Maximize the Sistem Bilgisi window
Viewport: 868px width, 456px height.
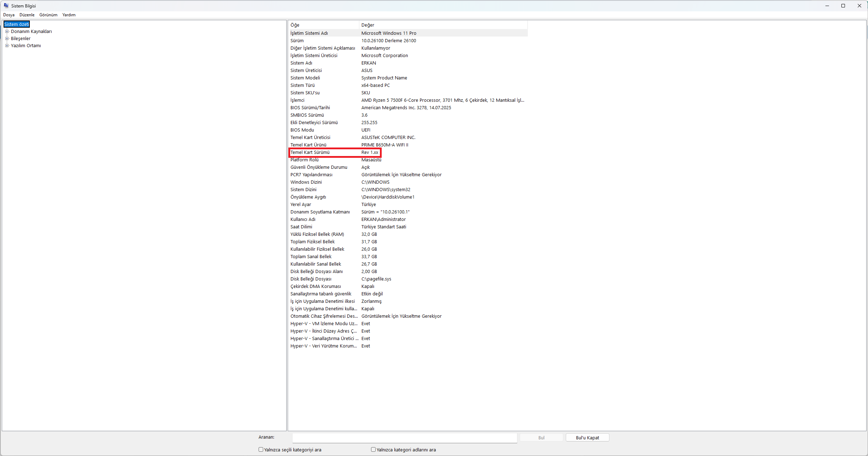click(x=843, y=6)
